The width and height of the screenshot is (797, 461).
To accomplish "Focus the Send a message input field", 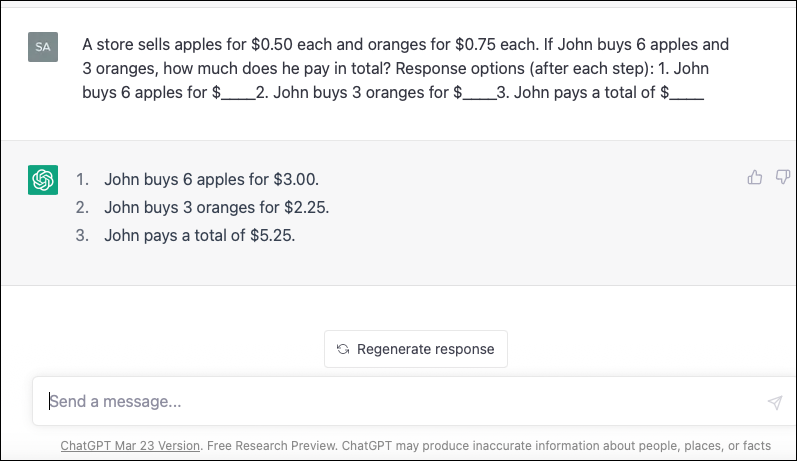I will point(414,402).
